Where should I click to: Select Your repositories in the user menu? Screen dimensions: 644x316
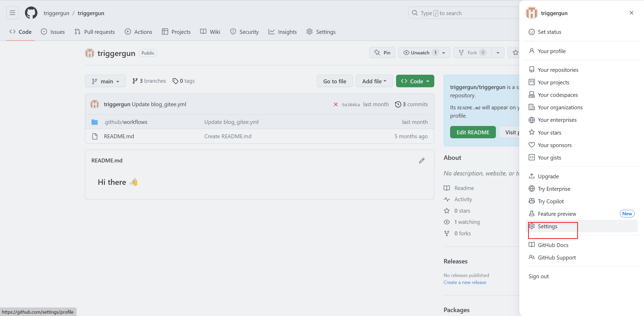(x=558, y=70)
